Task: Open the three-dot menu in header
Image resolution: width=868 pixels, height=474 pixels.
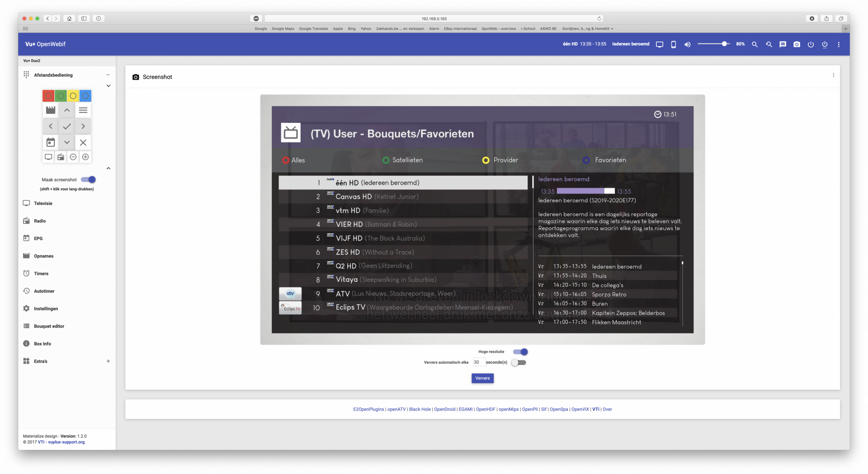Action: [839, 44]
